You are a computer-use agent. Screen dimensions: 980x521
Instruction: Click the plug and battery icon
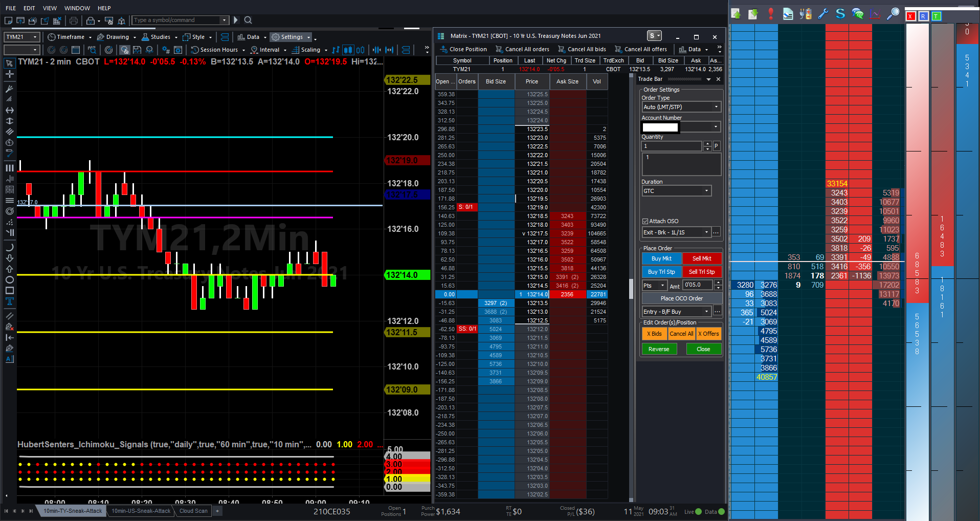pos(806,14)
